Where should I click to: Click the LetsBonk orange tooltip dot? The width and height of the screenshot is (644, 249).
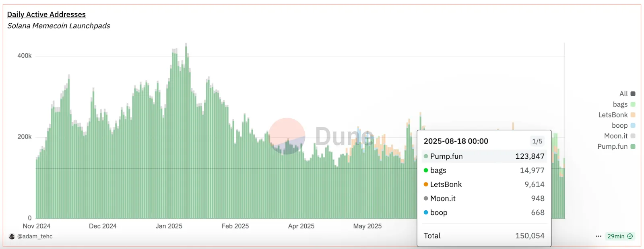pos(426,185)
